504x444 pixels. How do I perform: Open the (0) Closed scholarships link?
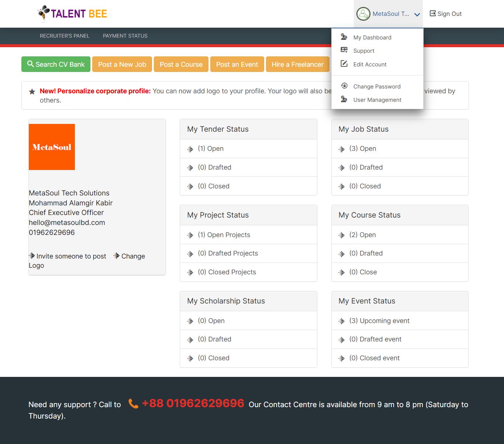click(x=214, y=358)
